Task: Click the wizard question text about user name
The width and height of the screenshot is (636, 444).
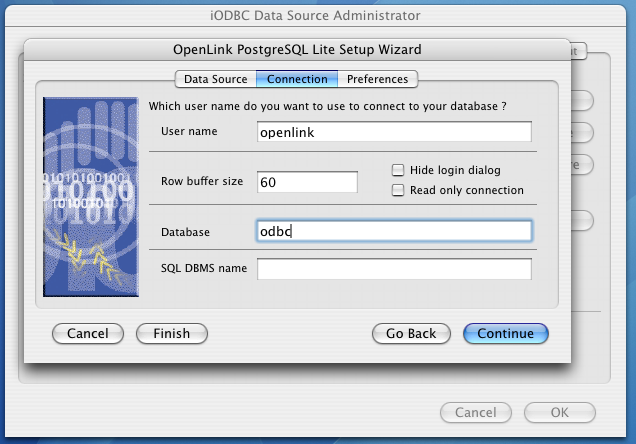Action: [x=327, y=106]
